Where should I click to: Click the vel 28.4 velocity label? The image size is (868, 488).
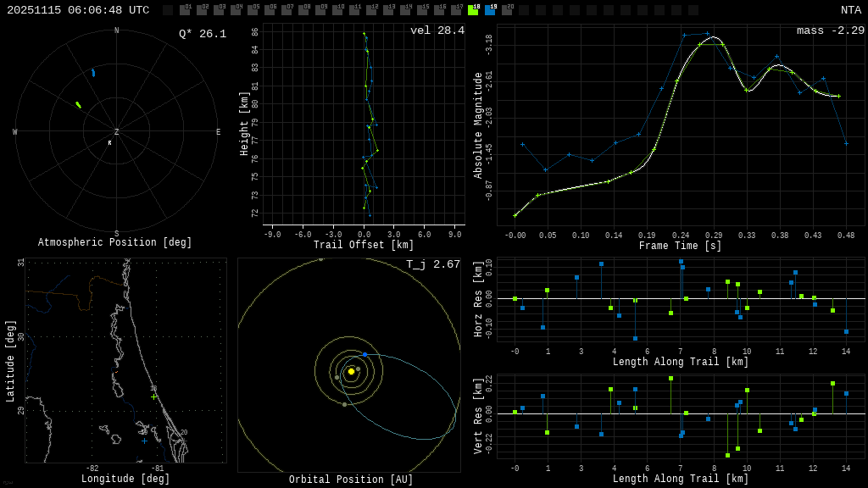pyautogui.click(x=437, y=30)
